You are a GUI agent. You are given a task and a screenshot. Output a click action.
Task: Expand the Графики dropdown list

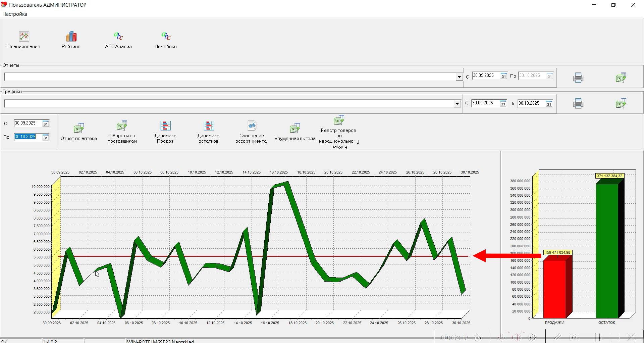pyautogui.click(x=457, y=104)
